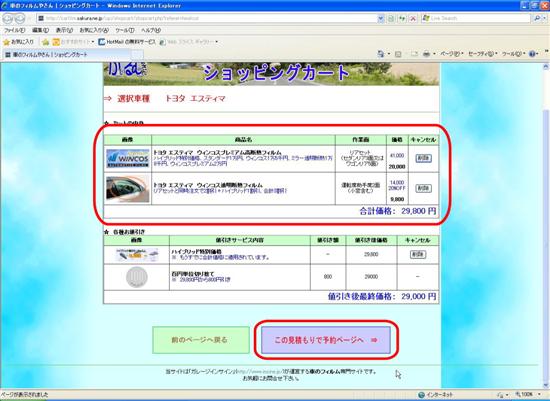Click the vertical scrollbar up arrow
The height and width of the screenshot is (401, 550).
[x=546, y=66]
